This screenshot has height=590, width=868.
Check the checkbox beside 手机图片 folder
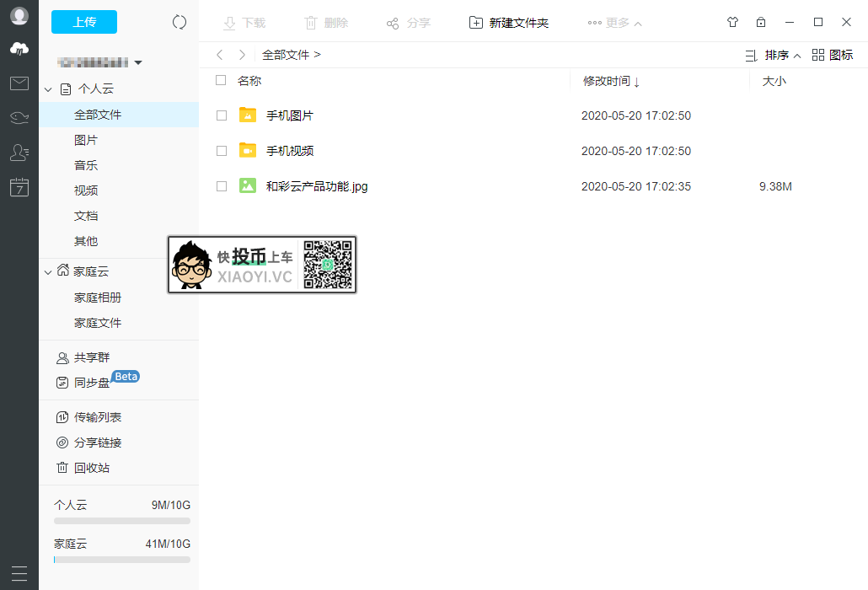coord(222,115)
